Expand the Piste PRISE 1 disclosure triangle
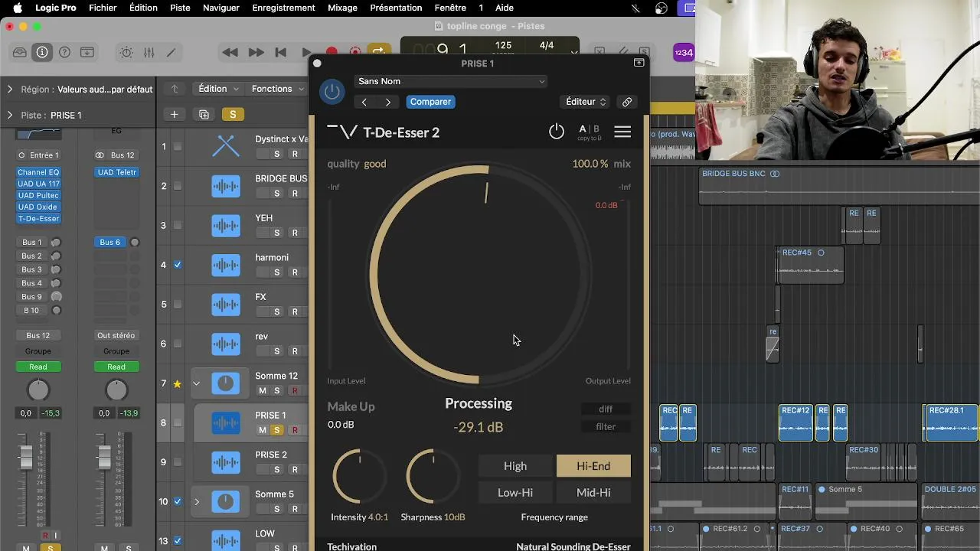 click(x=9, y=116)
